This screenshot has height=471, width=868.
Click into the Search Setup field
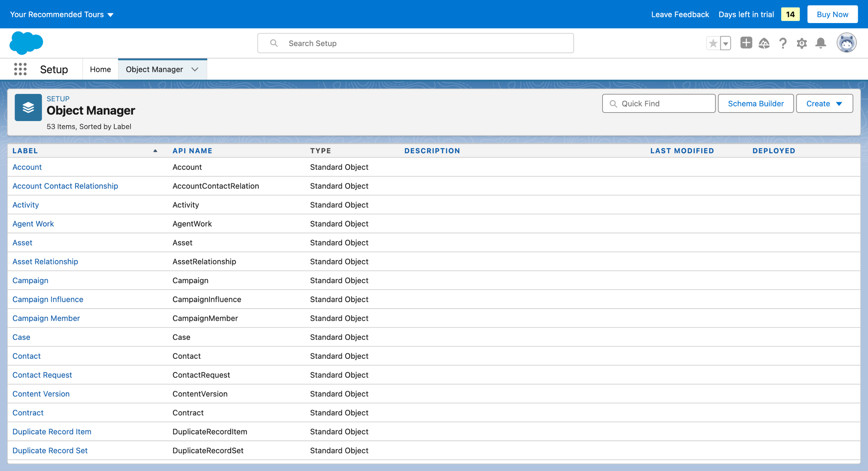[x=416, y=43]
